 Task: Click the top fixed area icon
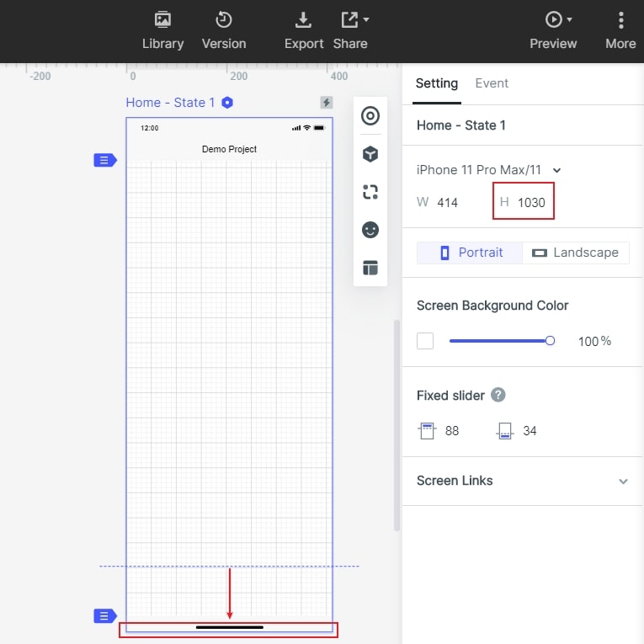click(x=427, y=431)
